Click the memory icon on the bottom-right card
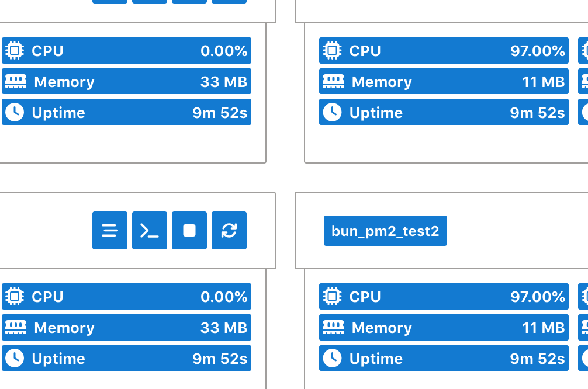Image resolution: width=588 pixels, height=389 pixels. click(332, 327)
